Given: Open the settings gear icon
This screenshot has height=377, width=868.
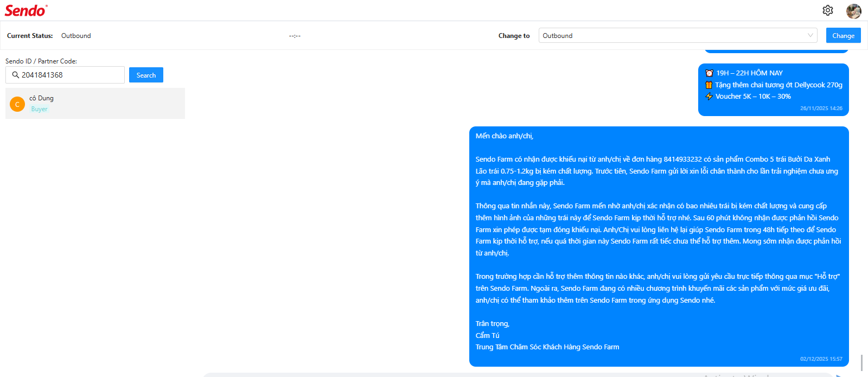Looking at the screenshot, I should coord(828,10).
